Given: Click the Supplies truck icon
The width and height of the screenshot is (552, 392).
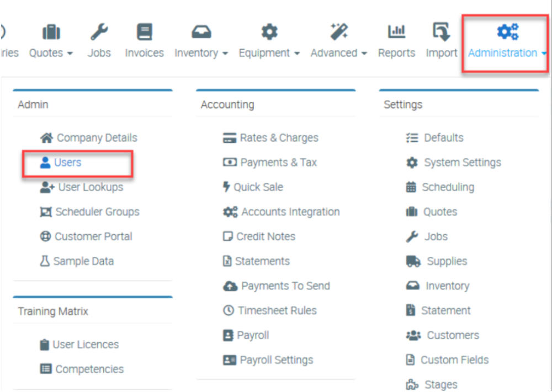Looking at the screenshot, I should pos(413,261).
